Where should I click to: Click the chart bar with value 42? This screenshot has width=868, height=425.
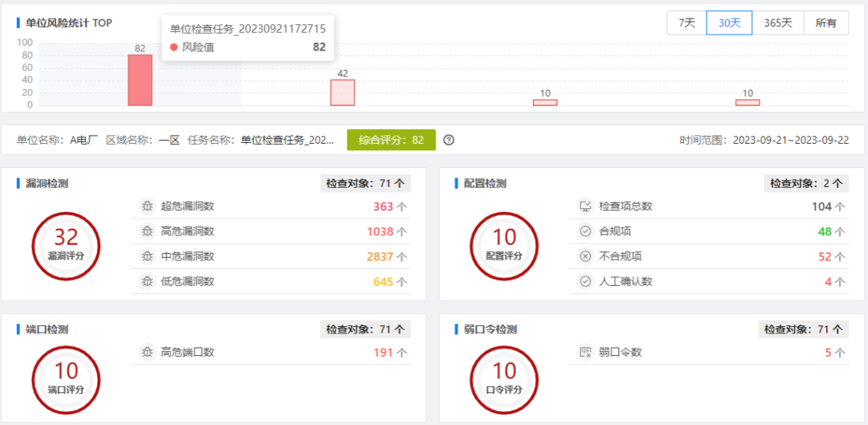[x=342, y=92]
